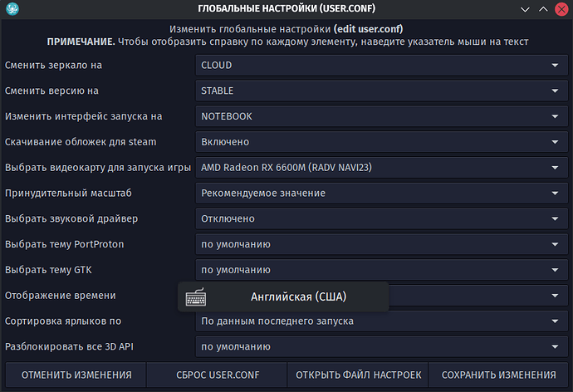Screen dimensions: 573x392
Task: Open the 'Выбрать тему GTK' dropdown
Action: click(x=381, y=270)
